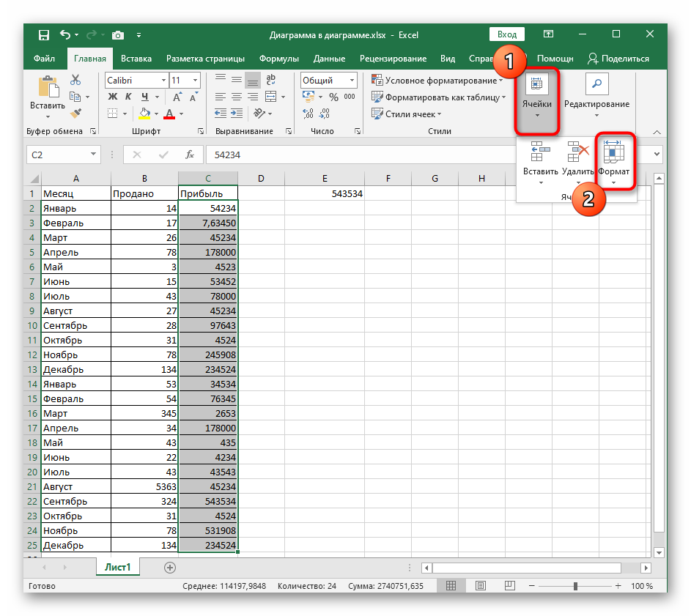
Task: Open the Формулы ribbon tab
Action: pos(278,59)
